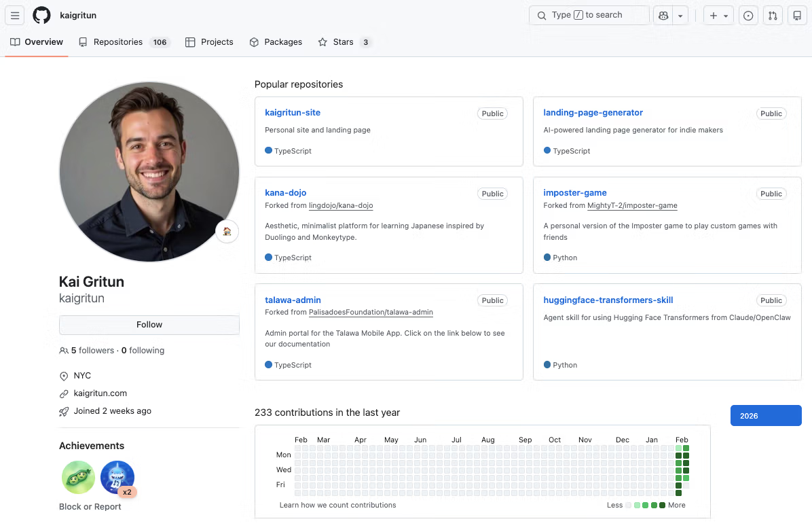Click the darkest green legend square
This screenshot has width=812, height=530.
(662, 506)
